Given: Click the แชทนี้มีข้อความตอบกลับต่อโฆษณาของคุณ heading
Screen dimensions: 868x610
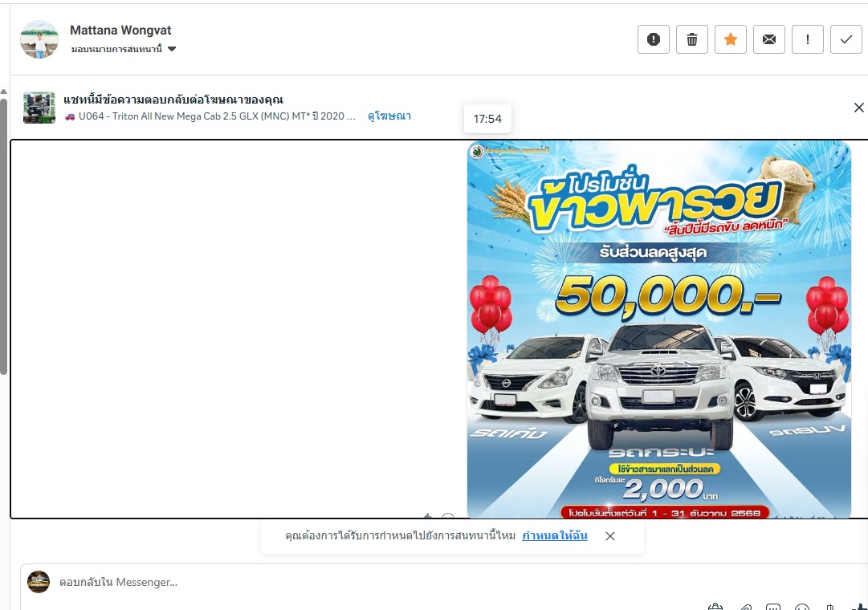Looking at the screenshot, I should (x=173, y=100).
